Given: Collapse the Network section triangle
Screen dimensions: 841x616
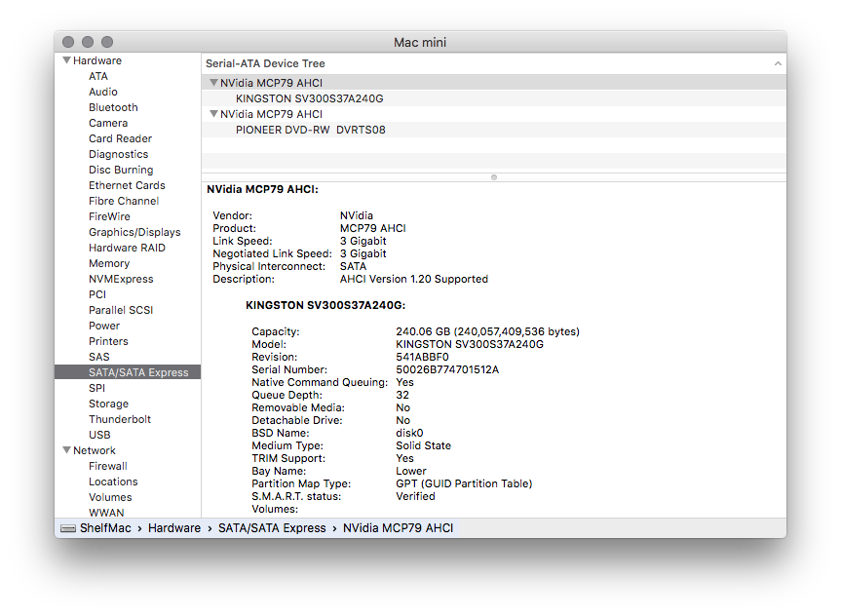Looking at the screenshot, I should pos(66,450).
